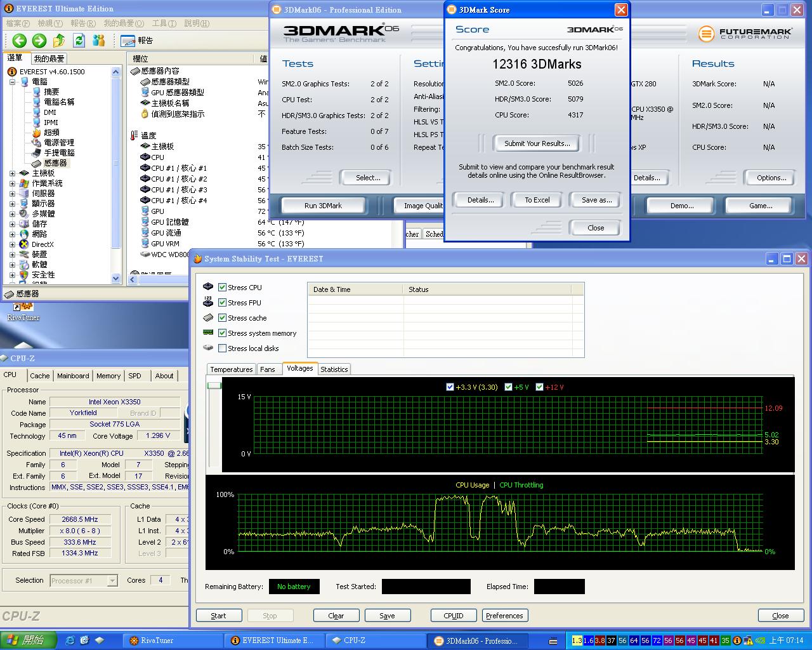Click Submit Your Results button

[x=537, y=143]
